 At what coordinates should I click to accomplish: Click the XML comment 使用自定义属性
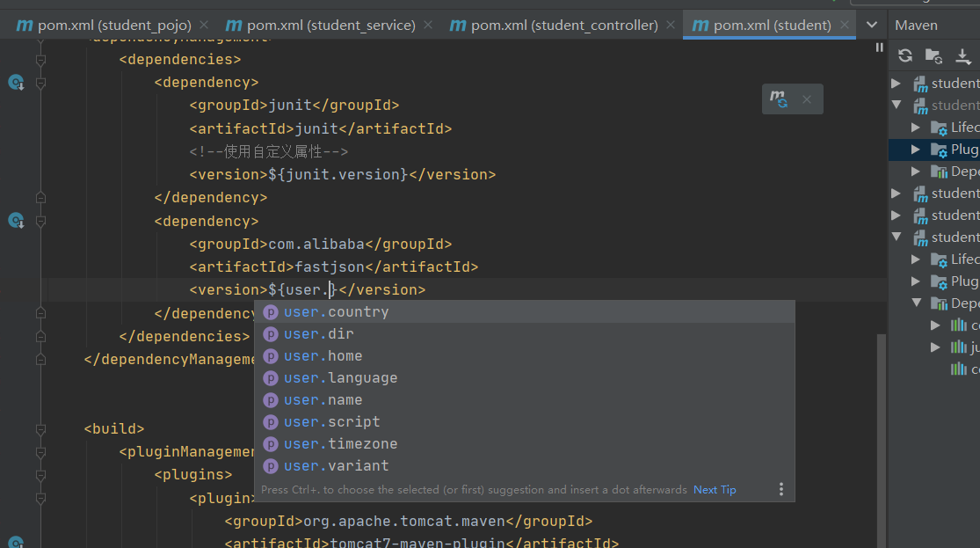click(269, 151)
